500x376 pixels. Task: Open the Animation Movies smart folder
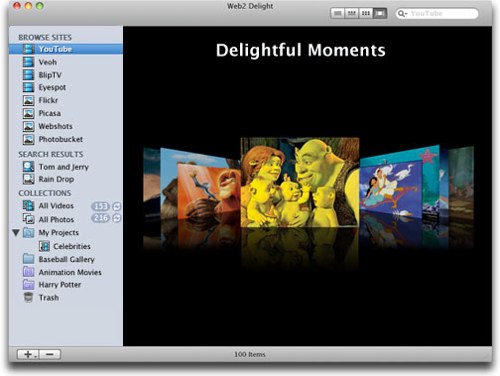click(x=62, y=272)
